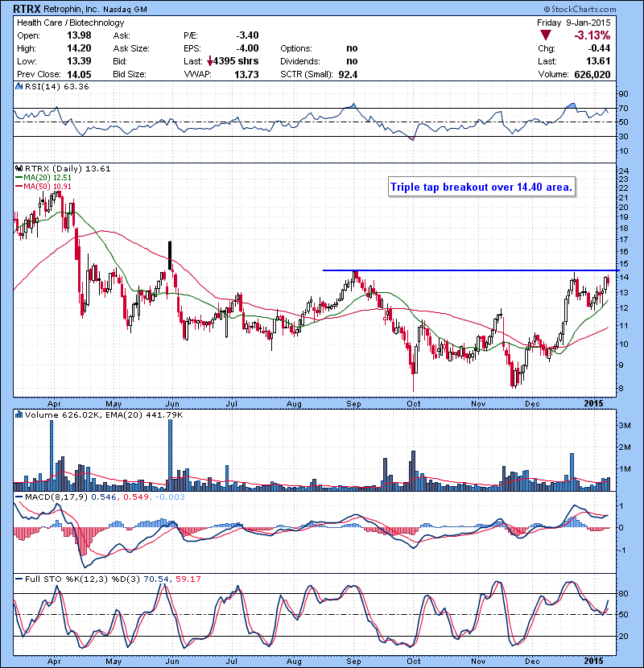Click the MA(50) 10.91 legend entry

(x=43, y=187)
